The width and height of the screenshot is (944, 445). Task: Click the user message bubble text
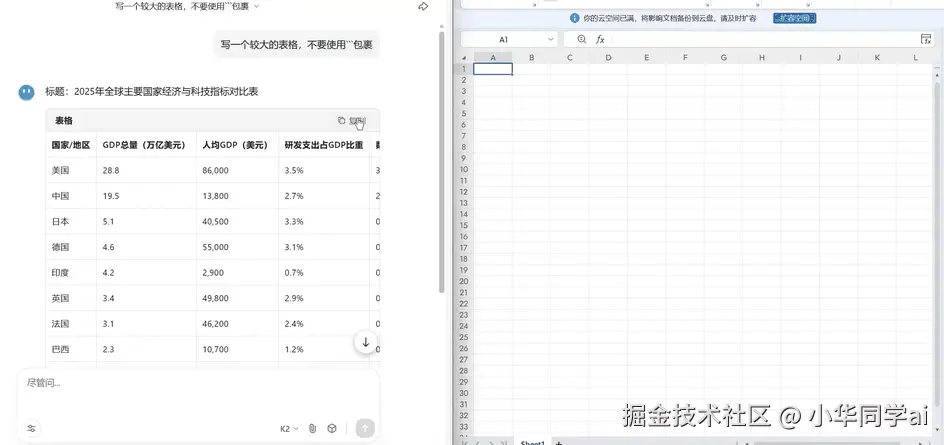296,45
